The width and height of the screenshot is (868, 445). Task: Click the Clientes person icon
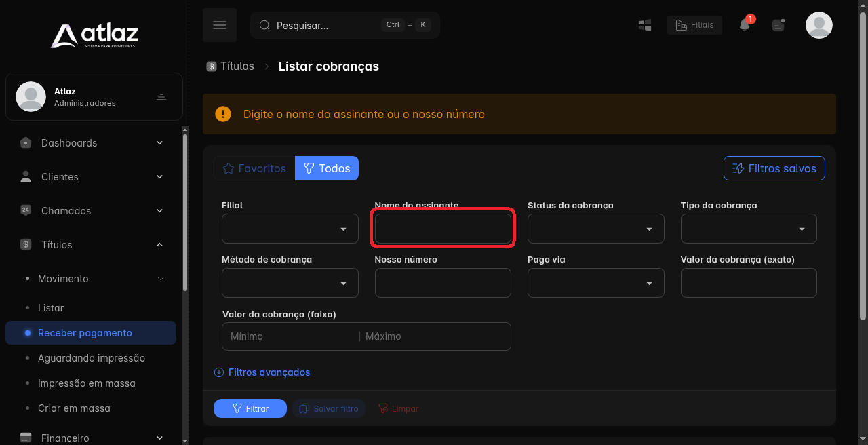[x=26, y=176]
